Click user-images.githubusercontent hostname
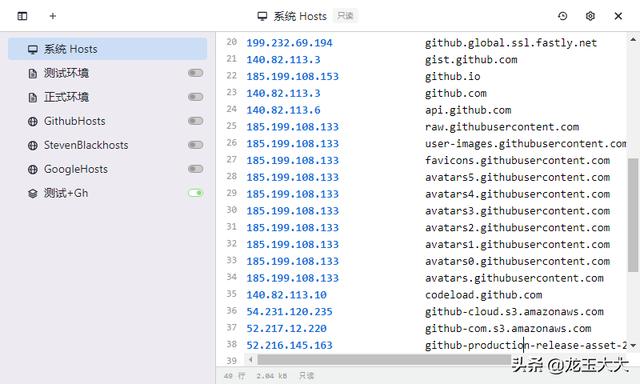The width and height of the screenshot is (640, 384). pos(526,144)
